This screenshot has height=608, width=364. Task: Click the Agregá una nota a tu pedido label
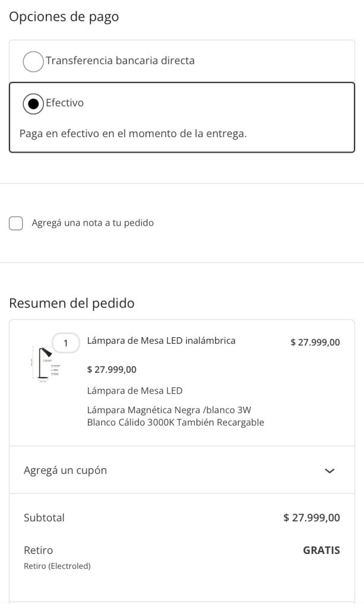(x=93, y=223)
